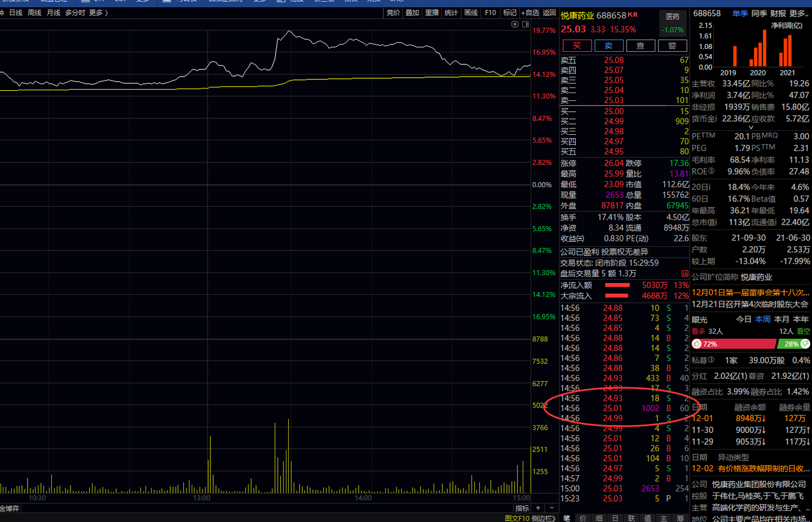812x522 pixels.
Task: Click +自选 to add to watchlist
Action: (x=530, y=12)
